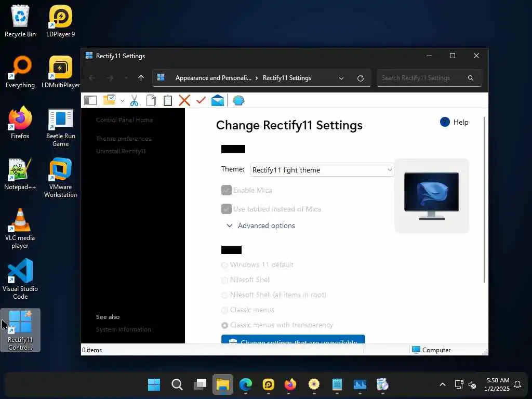Click the Cut scissors icon
The height and width of the screenshot is (399, 532).
click(135, 100)
